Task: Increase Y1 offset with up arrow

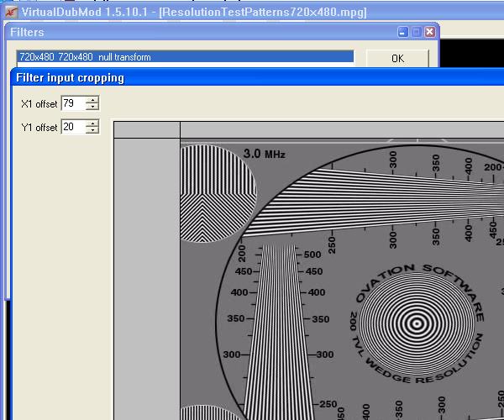Action: pos(92,123)
